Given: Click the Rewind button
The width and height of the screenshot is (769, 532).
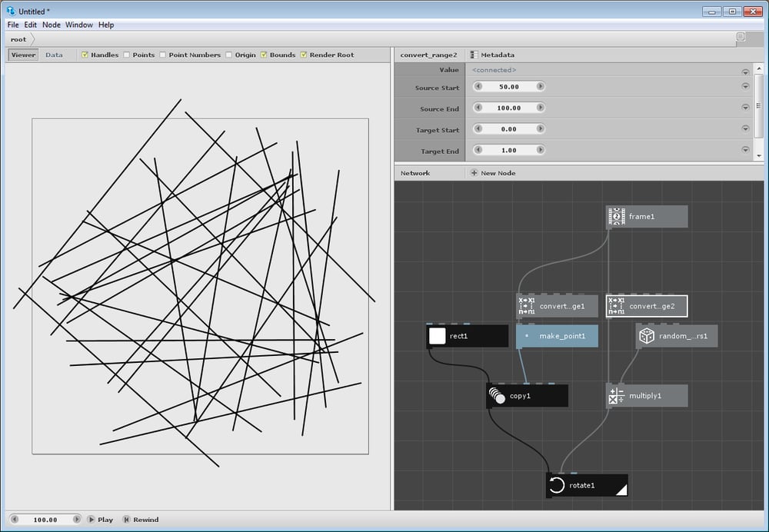Looking at the screenshot, I should pos(141,519).
